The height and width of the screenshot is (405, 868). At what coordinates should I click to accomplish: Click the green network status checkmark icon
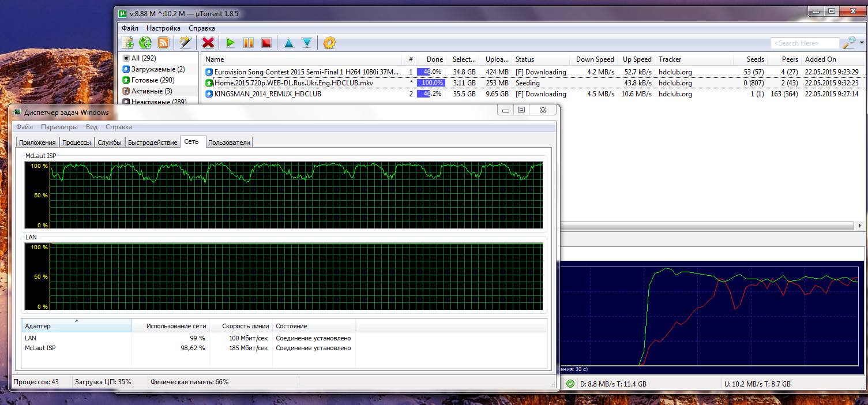570,384
